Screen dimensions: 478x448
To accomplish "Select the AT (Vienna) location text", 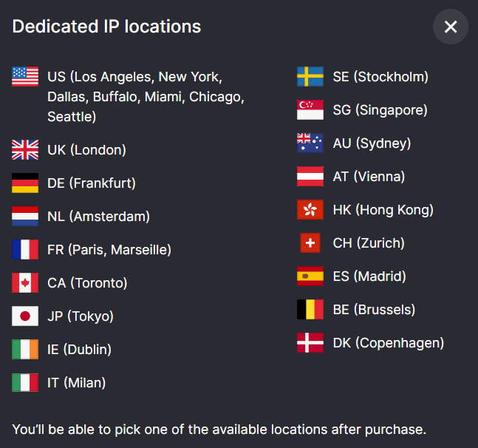I will [x=369, y=177].
